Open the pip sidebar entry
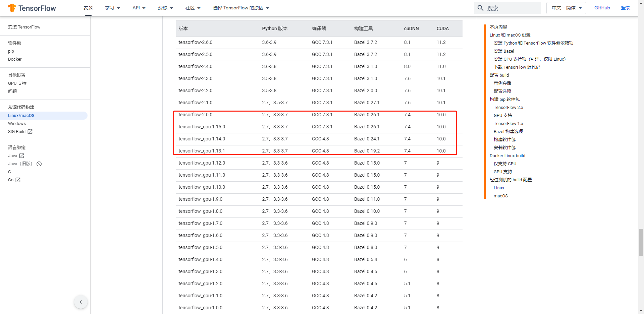The image size is (644, 314). [x=11, y=51]
